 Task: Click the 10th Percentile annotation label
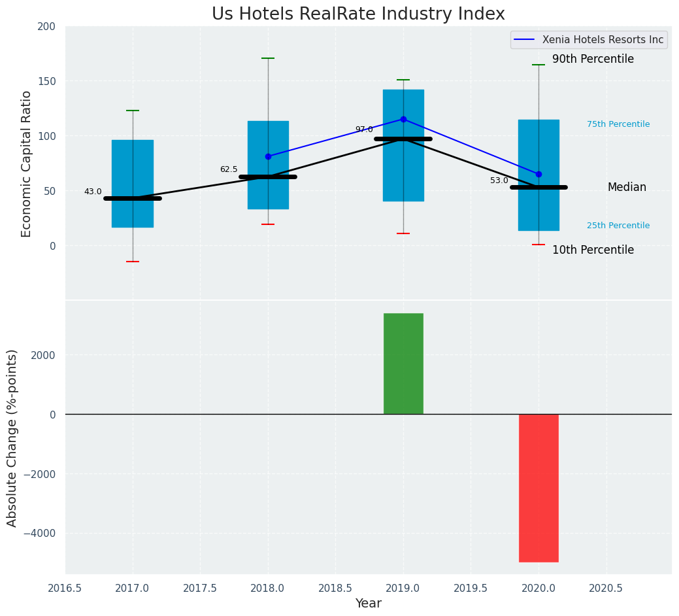pyautogui.click(x=593, y=250)
